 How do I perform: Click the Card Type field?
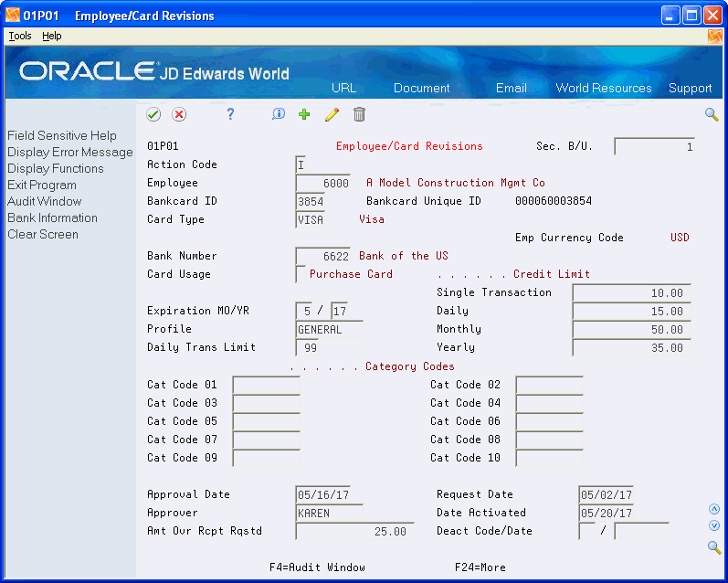(x=311, y=219)
